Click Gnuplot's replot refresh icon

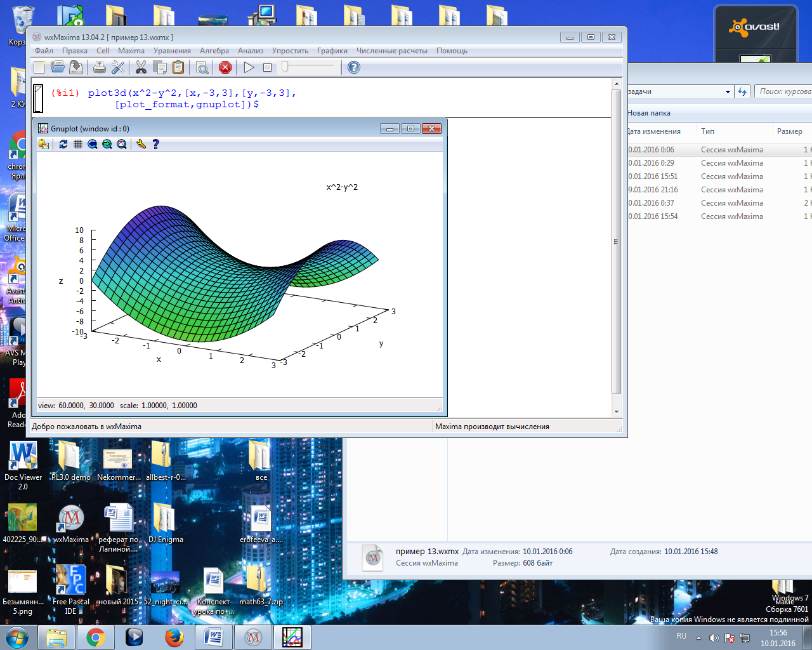pos(63,144)
